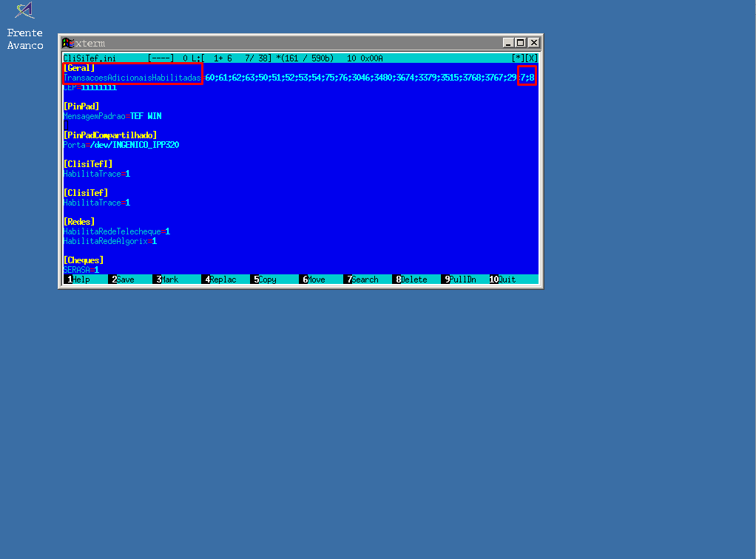756x559 pixels.
Task: Click the CliSiTef.ini file name
Action: point(90,58)
